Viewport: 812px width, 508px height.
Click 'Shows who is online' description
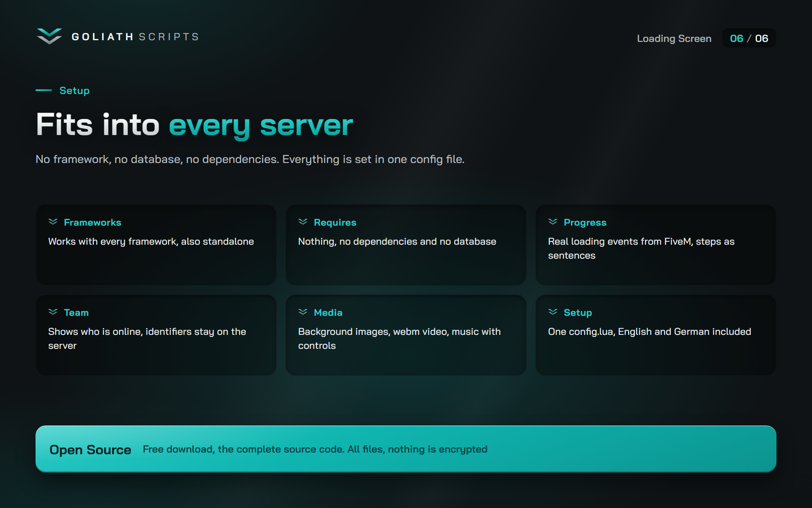147,339
